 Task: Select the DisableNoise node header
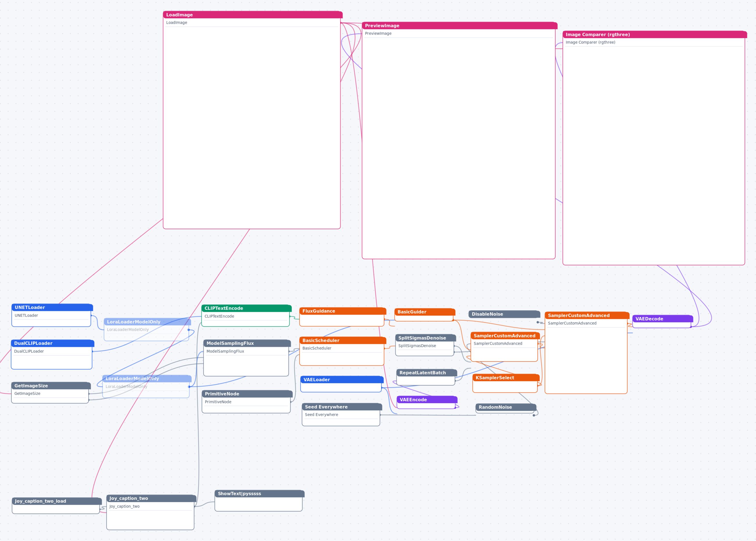coord(504,314)
